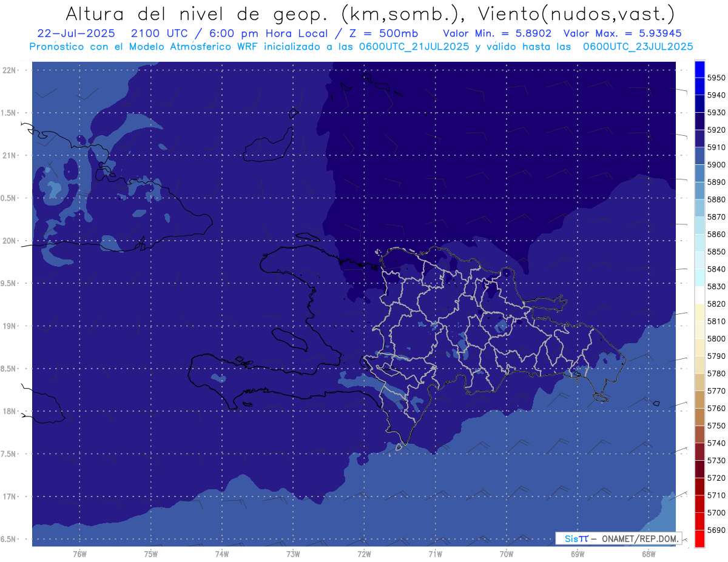Click the 5830 colorbar label
This screenshot has height=562, width=728.
716,287
